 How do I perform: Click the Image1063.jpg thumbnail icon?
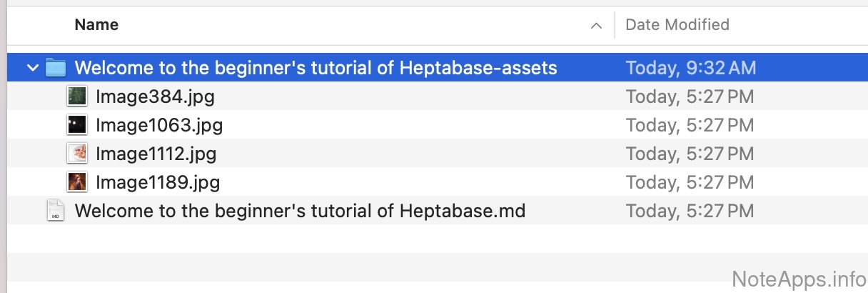coord(77,125)
